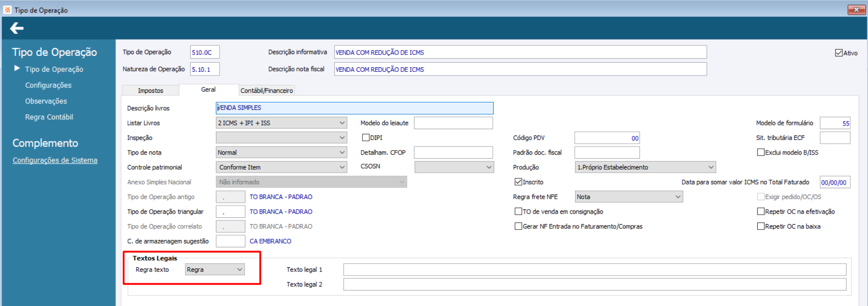Click the Descrição nota fiscal field

pos(521,69)
